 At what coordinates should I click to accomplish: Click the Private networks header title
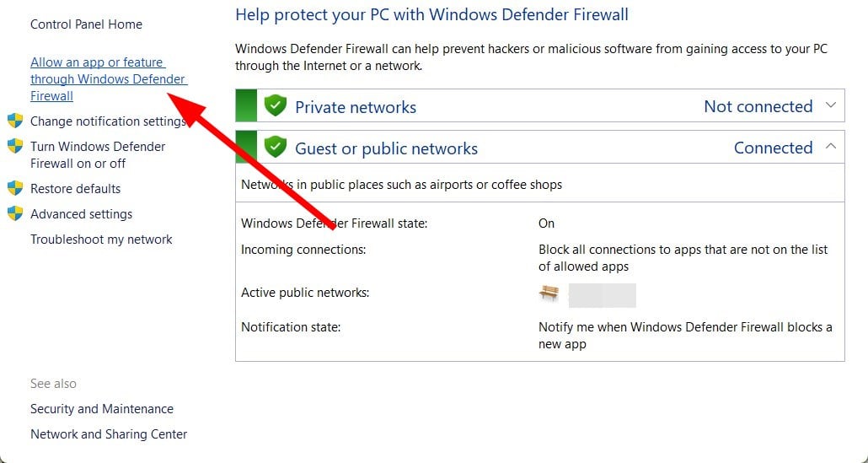pos(356,107)
